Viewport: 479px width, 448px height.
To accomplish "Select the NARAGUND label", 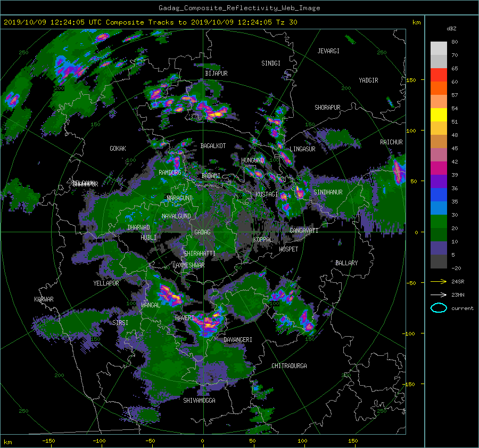I will [180, 198].
